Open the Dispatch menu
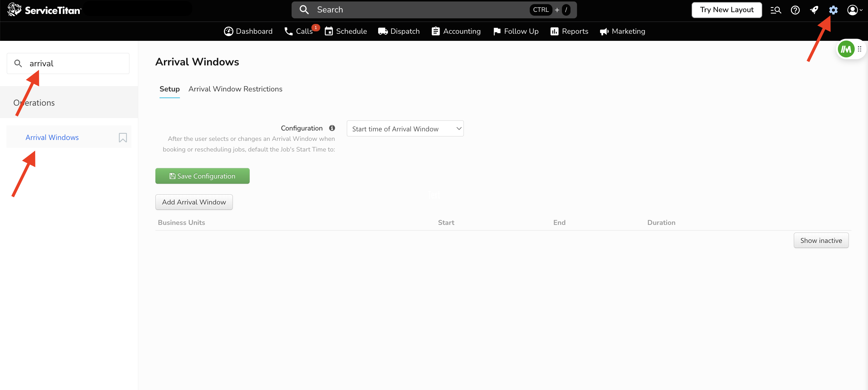This screenshot has height=390, width=868. (399, 31)
